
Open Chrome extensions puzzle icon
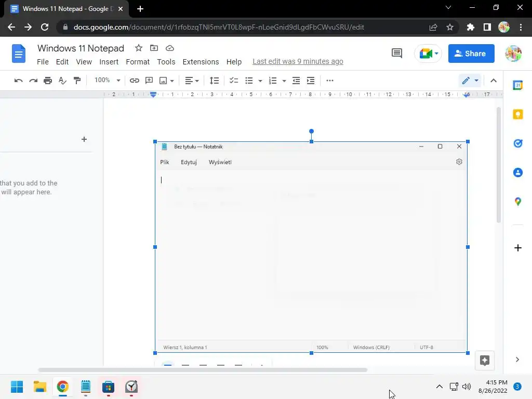pos(471,27)
